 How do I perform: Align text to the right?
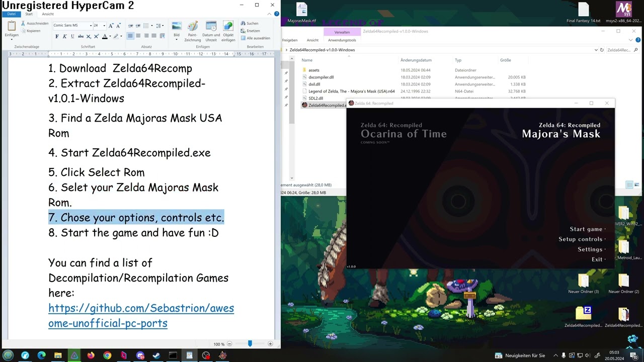(x=146, y=36)
